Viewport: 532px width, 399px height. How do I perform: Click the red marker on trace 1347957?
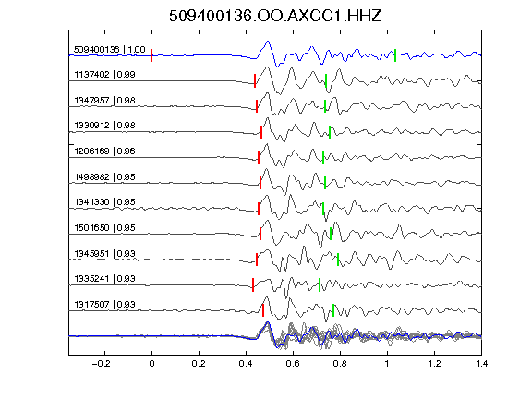[x=257, y=106]
